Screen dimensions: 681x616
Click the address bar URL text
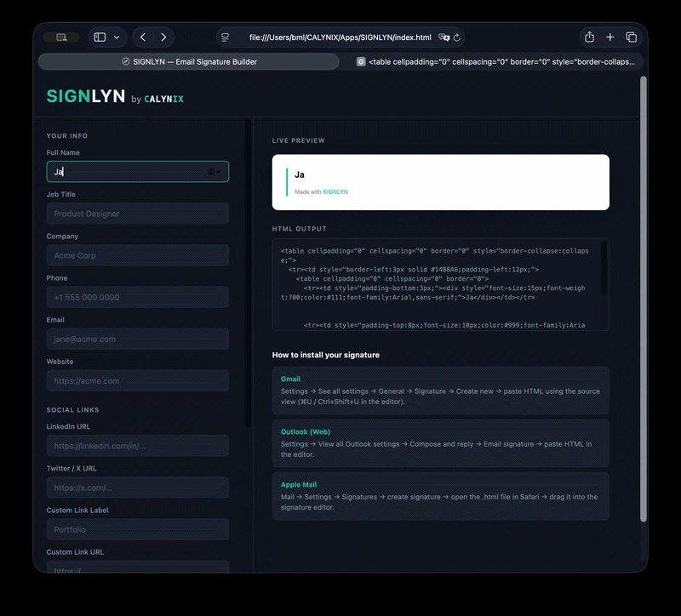click(340, 37)
